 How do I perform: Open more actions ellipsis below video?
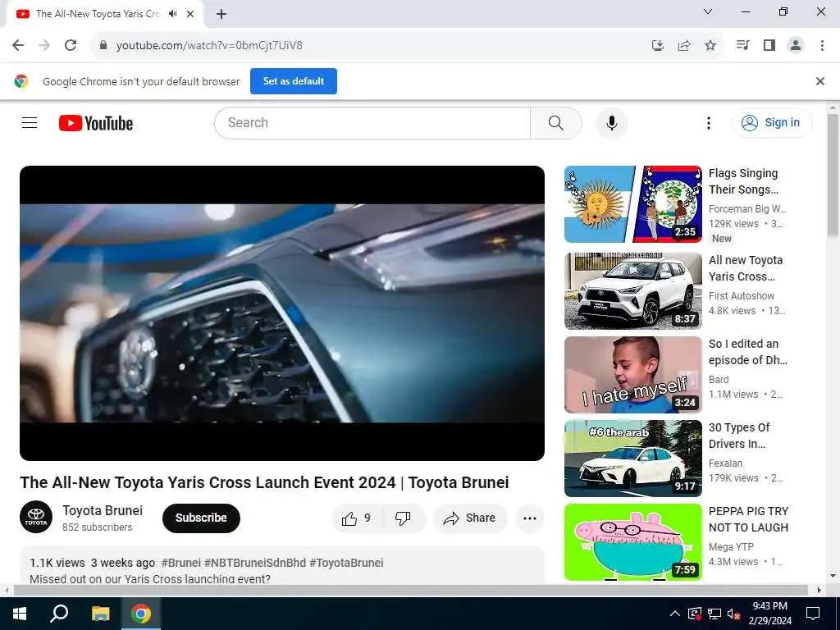(530, 518)
